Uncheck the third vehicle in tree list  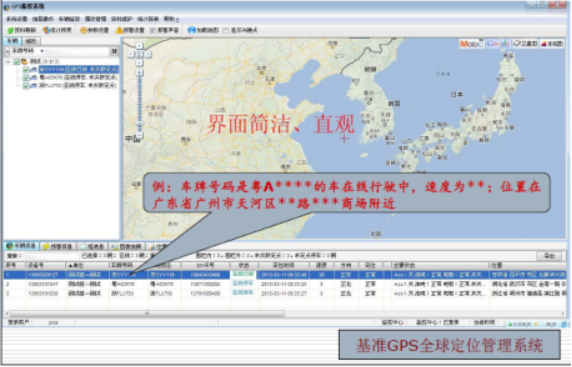click(x=26, y=86)
